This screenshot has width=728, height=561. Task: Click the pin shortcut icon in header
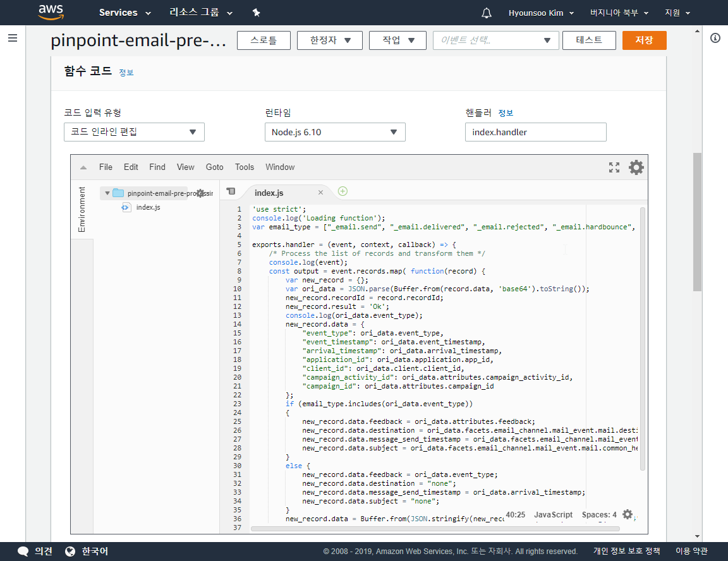point(257,13)
